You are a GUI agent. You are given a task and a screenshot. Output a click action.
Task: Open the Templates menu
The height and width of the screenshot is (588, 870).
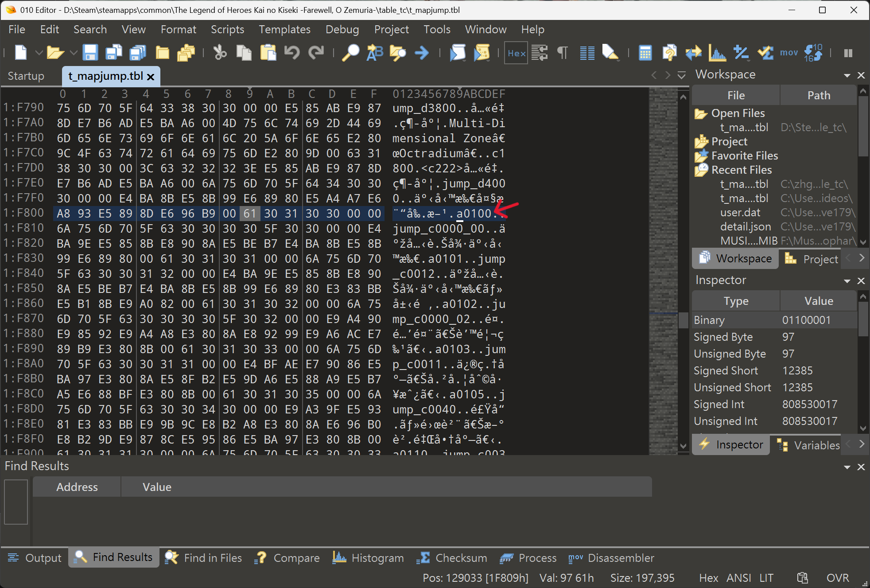[284, 29]
